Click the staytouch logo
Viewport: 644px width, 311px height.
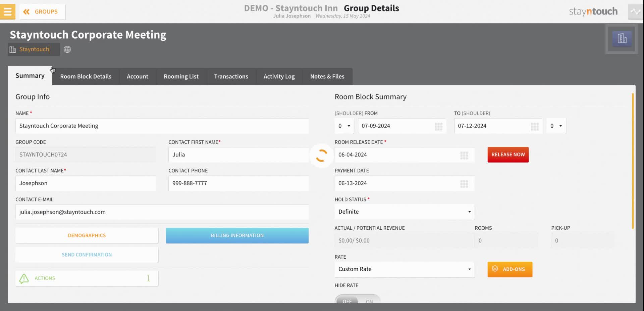point(593,11)
